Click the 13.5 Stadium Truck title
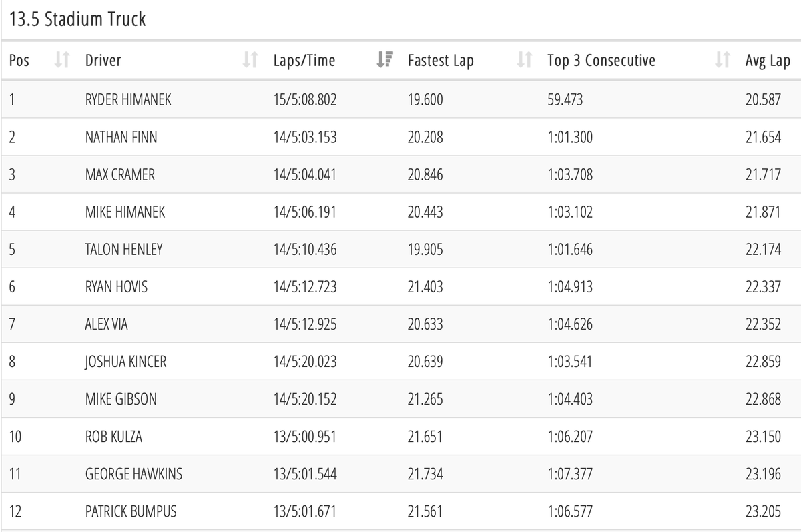The image size is (801, 532). tap(77, 19)
